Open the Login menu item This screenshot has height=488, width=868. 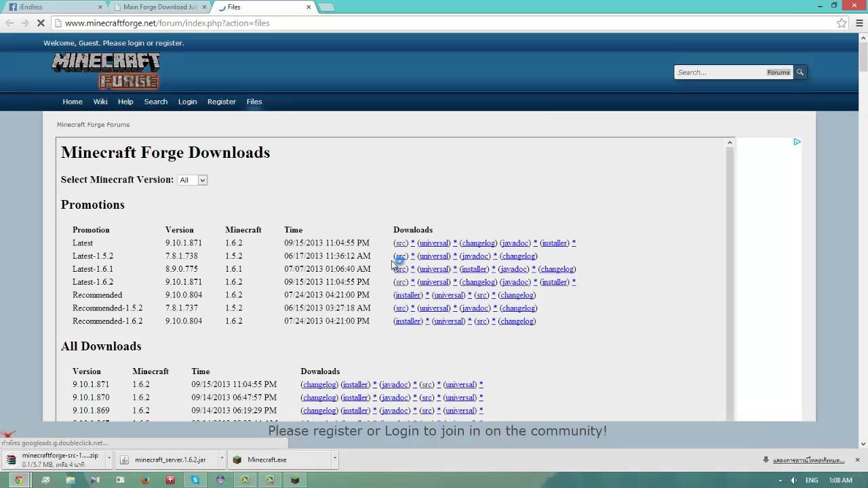point(187,102)
